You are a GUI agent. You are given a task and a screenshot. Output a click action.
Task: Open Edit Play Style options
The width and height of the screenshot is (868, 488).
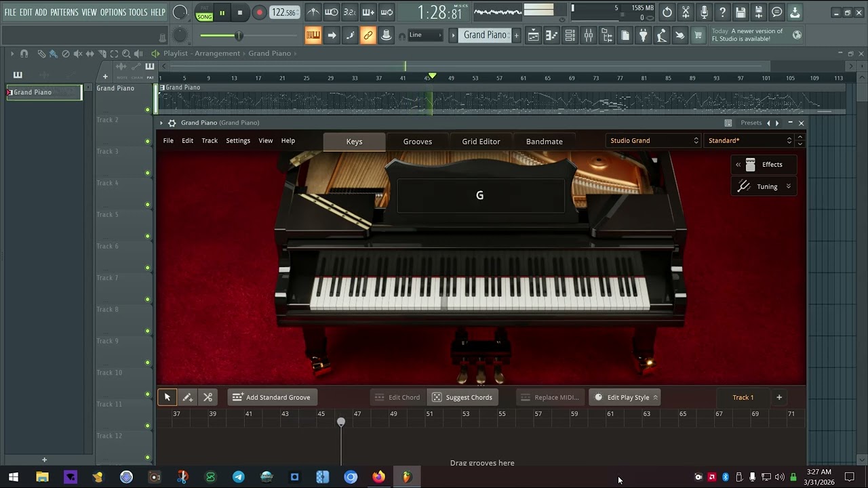tap(625, 397)
